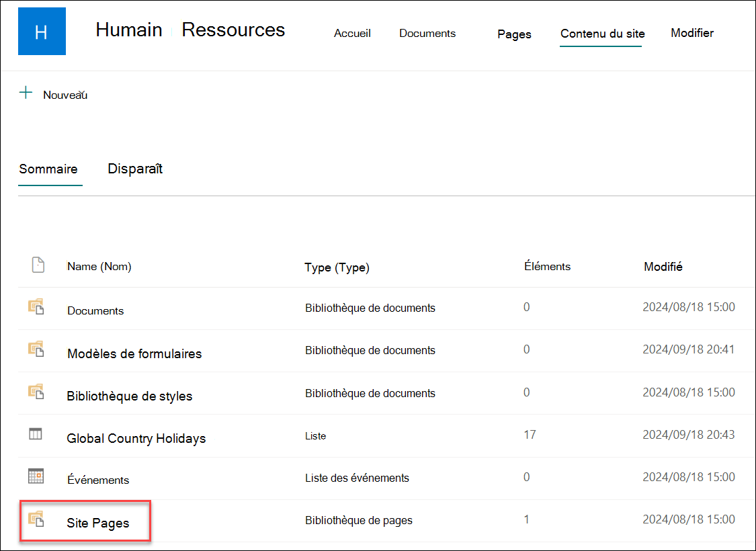Click the library icon for Site Pages

point(36,519)
